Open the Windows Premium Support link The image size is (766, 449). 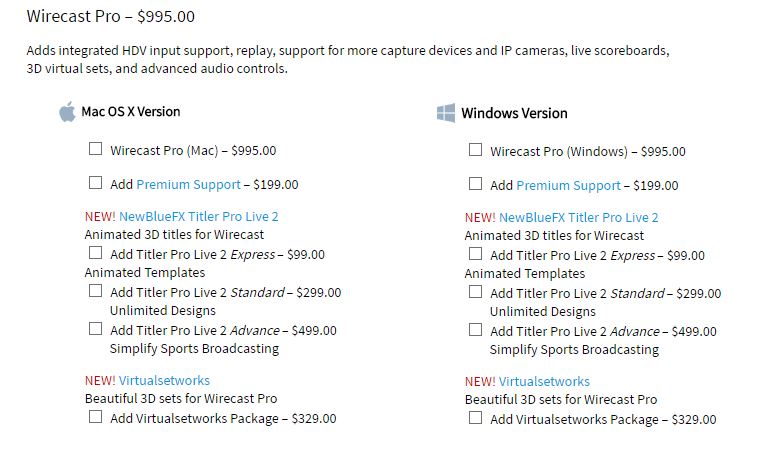(569, 185)
